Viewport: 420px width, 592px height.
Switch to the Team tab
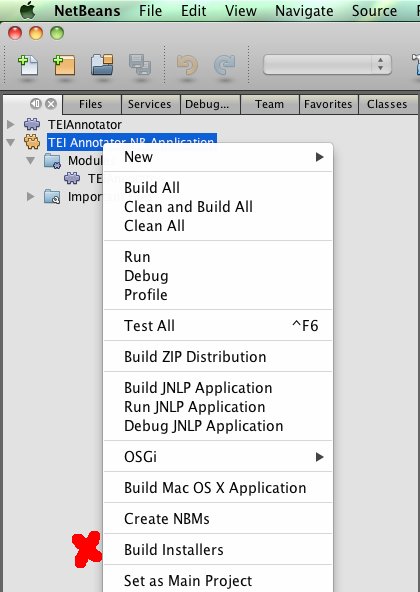[269, 104]
